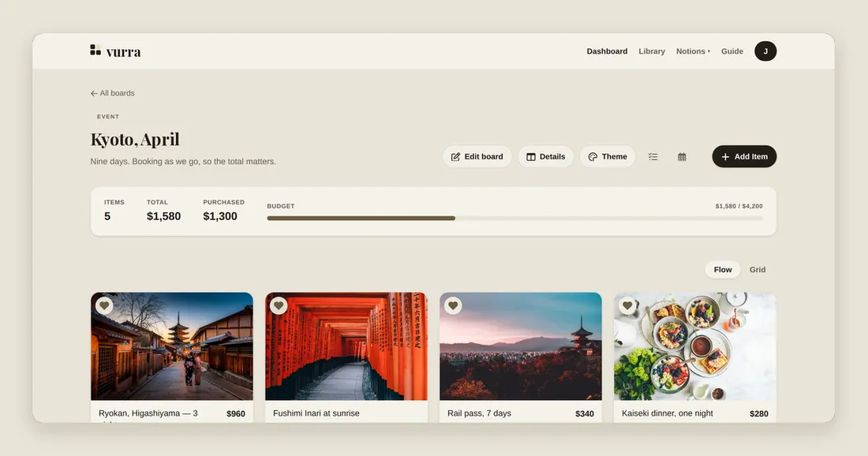Click the $1,580 / $4,200 budget text
The image size is (868, 456).
[739, 206]
